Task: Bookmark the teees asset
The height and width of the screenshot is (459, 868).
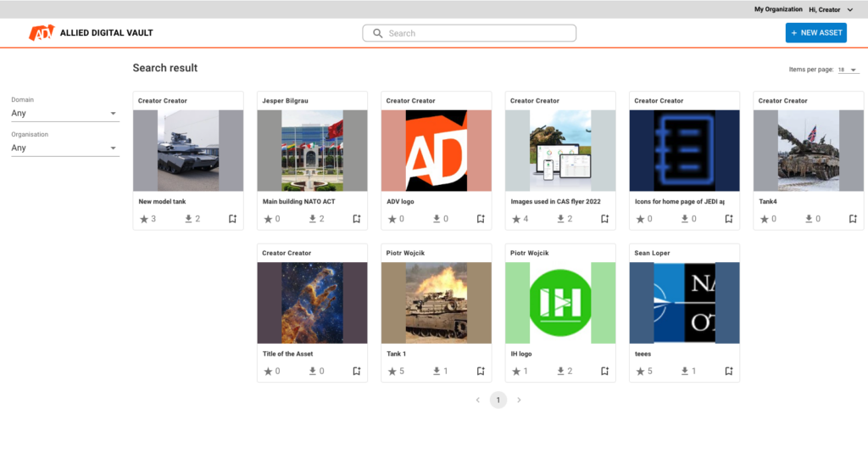Action: [728, 372]
